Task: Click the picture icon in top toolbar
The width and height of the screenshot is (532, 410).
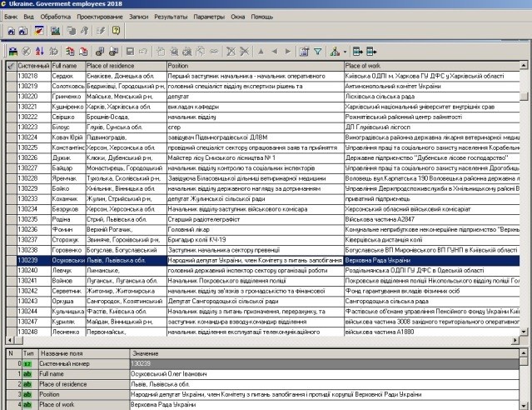Action: click(56, 32)
